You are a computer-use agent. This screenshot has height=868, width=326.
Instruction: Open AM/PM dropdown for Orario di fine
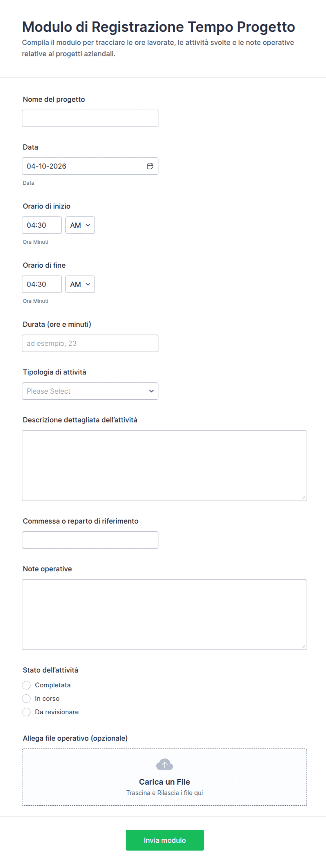[80, 284]
